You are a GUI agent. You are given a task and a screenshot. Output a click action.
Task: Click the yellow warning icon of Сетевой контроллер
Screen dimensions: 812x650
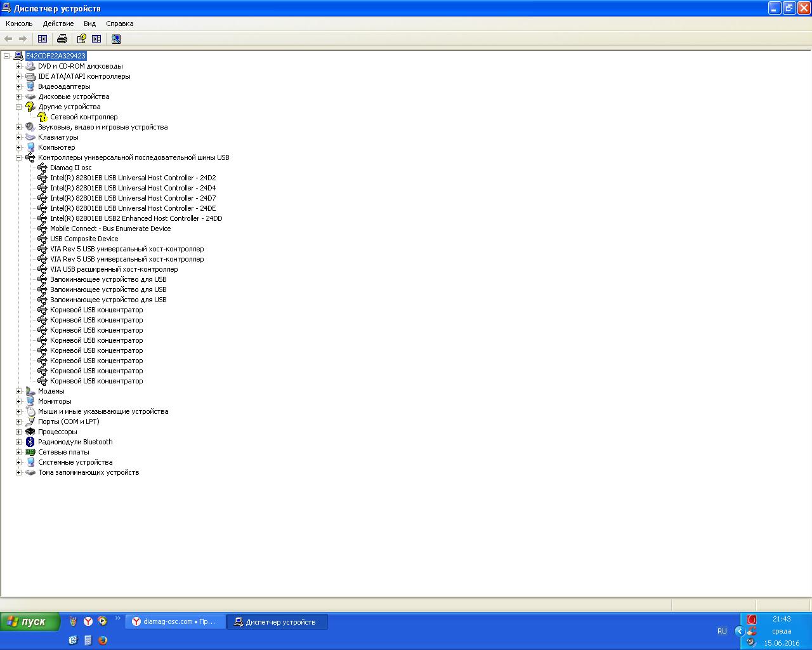(x=43, y=117)
